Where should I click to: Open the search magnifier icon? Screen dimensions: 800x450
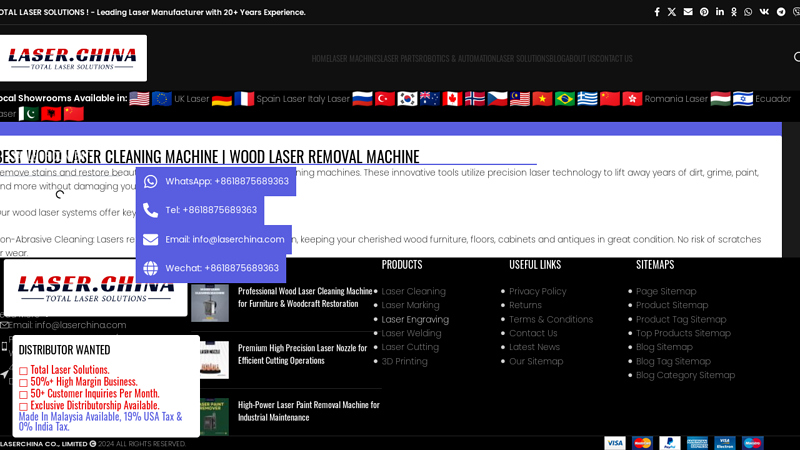(796, 58)
